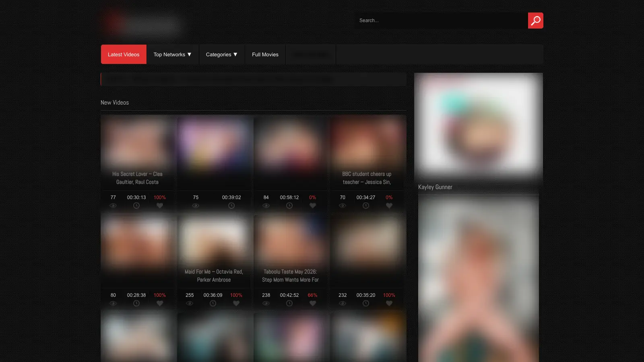Click the eye icon under 80 views
Viewport: 644px width, 362px height.
[x=113, y=303]
